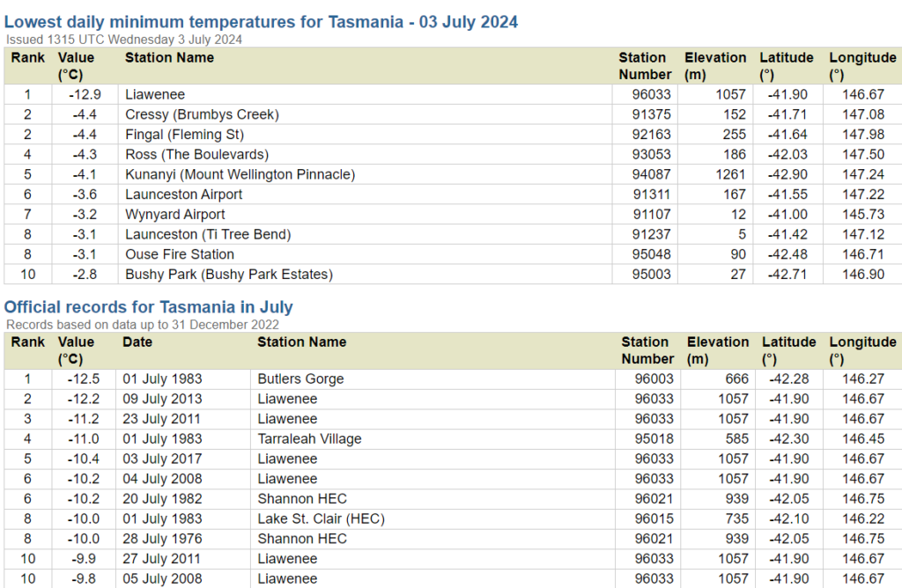902x588 pixels.
Task: Select the 09 July 2013 date cell
Action: point(162,400)
